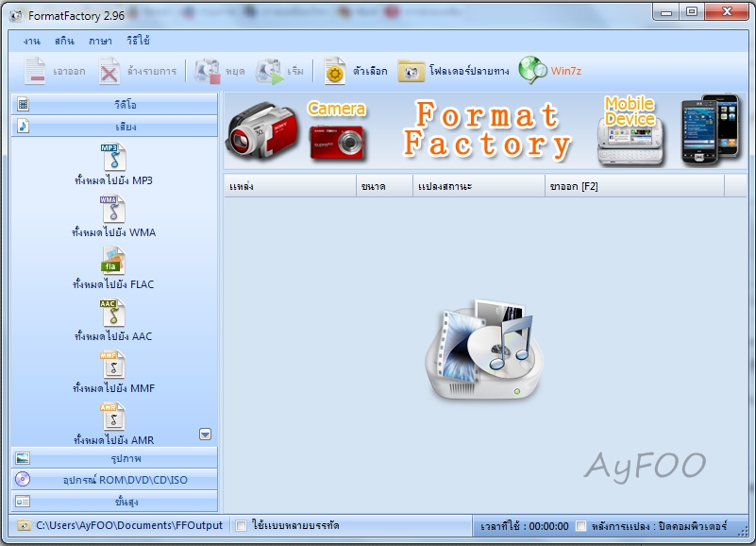Viewport: 756px width, 546px height.
Task: Expand the Advanced (ขั้นสูง) section
Action: click(115, 502)
